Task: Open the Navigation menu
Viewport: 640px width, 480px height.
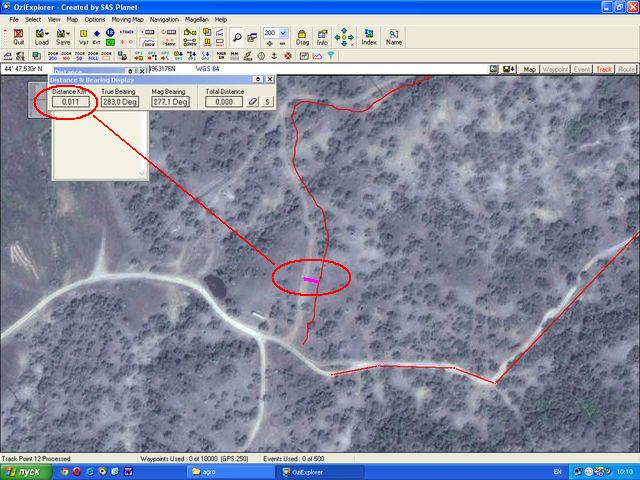Action: pos(164,19)
